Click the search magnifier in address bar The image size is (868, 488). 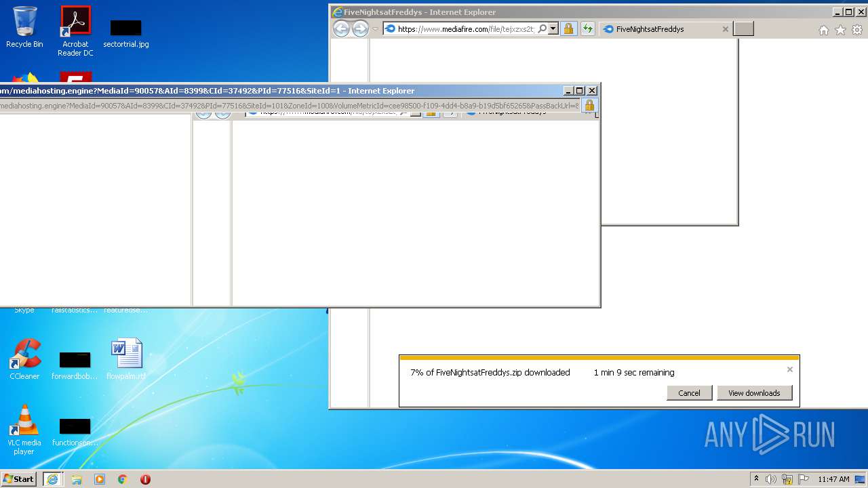tap(542, 28)
